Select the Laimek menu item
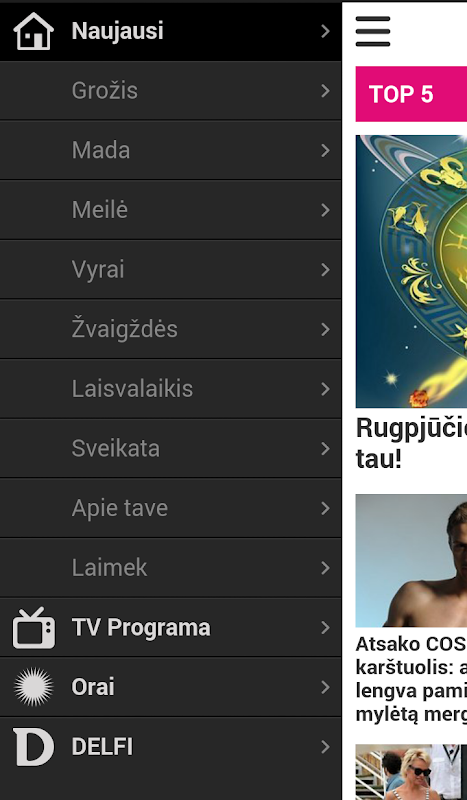This screenshot has height=800, width=467. [170, 568]
